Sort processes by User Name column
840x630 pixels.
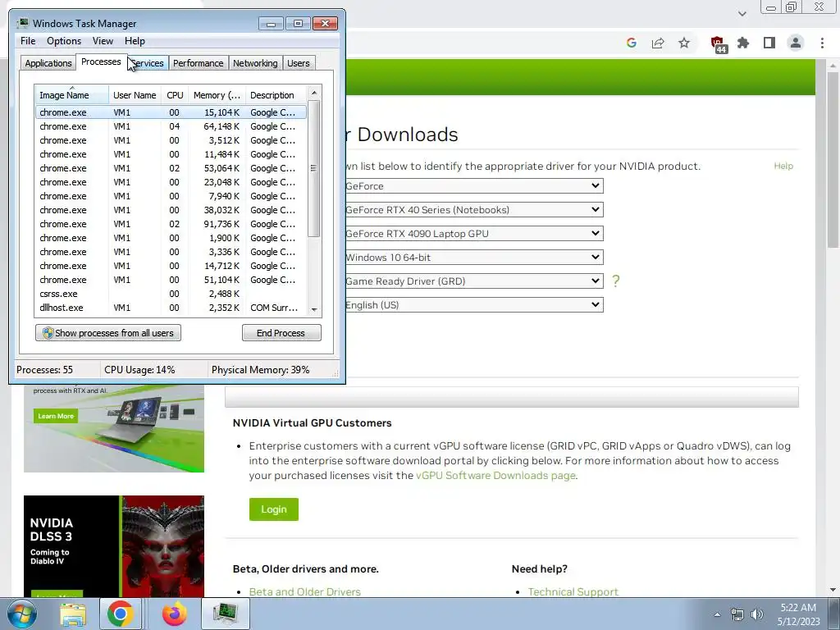pyautogui.click(x=135, y=95)
